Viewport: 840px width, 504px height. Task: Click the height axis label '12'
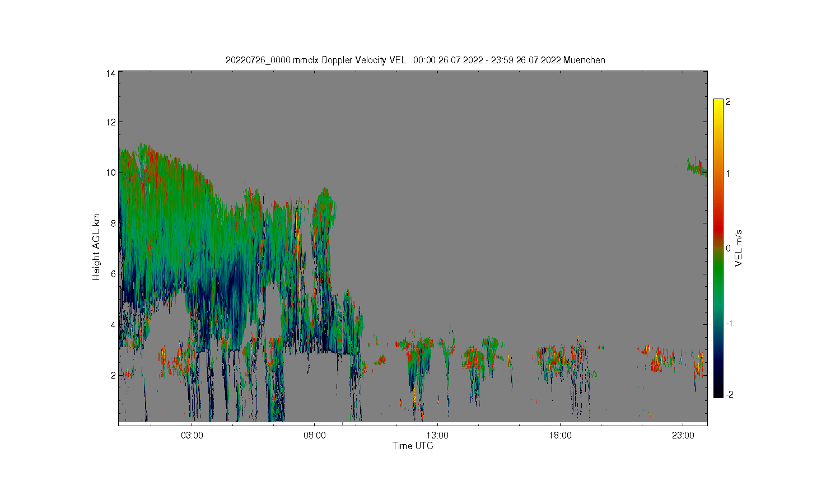pos(111,122)
